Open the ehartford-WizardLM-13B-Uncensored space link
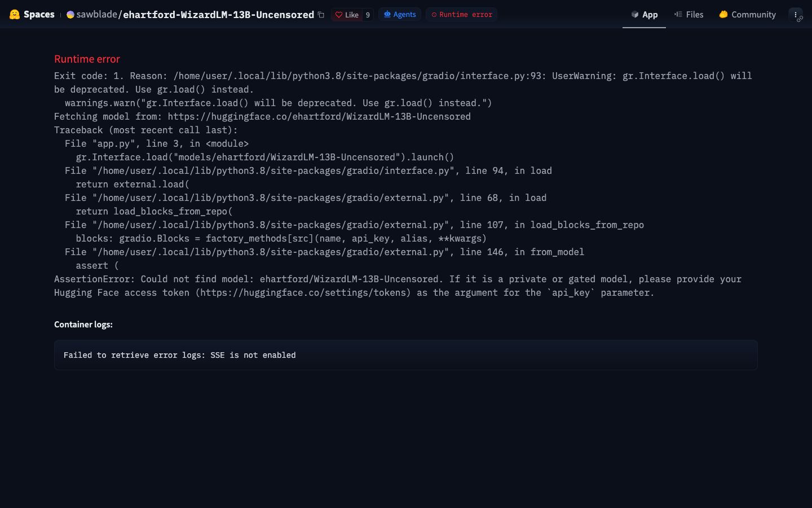This screenshot has width=812, height=508. [x=218, y=15]
